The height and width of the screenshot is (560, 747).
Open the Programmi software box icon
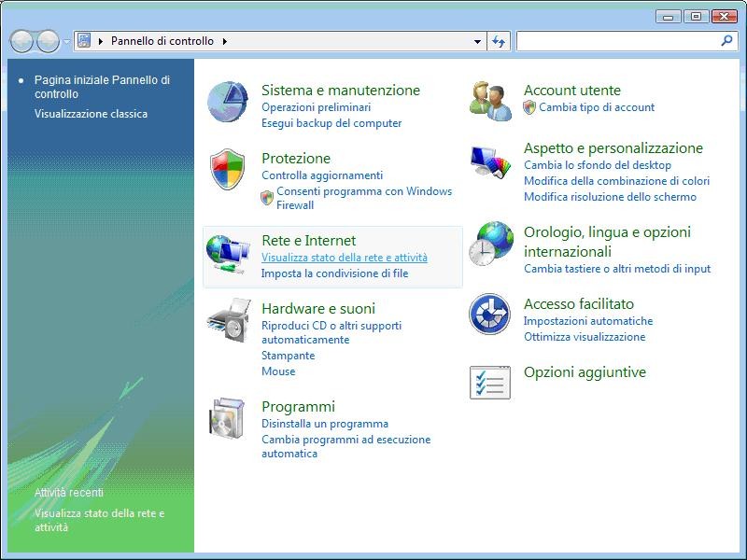pos(227,418)
